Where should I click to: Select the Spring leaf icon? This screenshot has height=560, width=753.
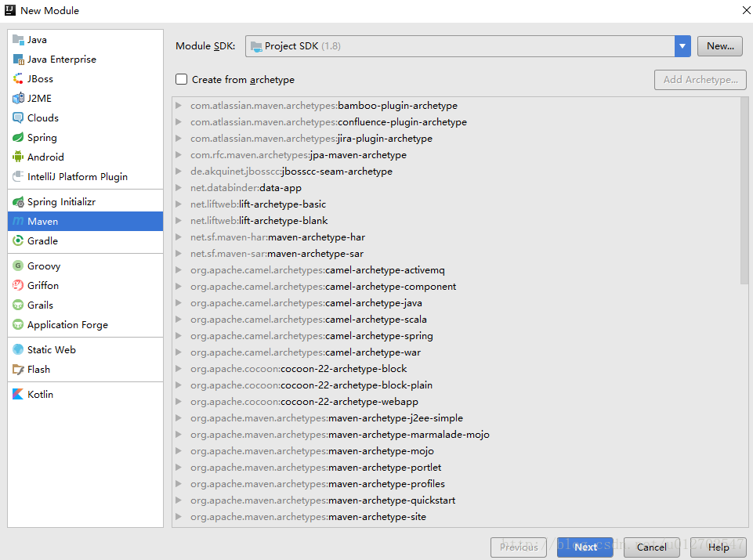coord(18,138)
